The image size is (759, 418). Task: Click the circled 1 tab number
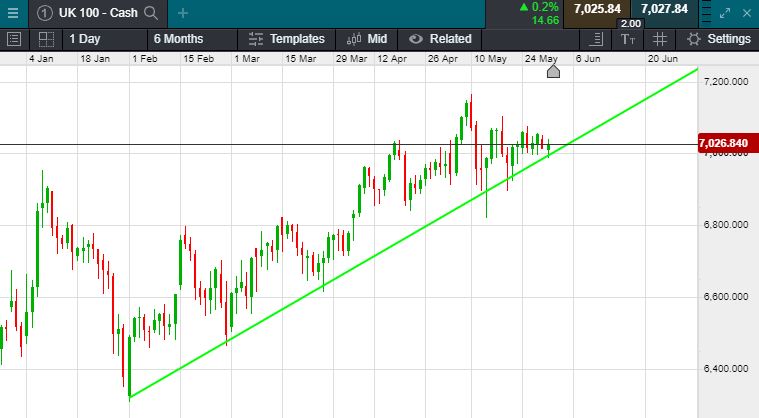click(45, 13)
